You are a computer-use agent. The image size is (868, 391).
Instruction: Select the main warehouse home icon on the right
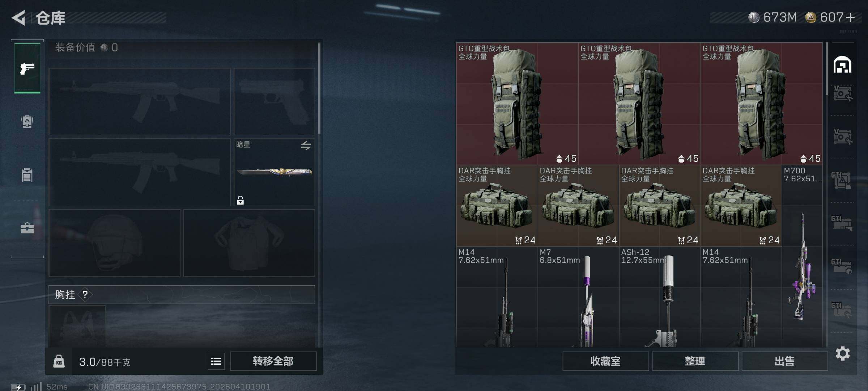pyautogui.click(x=842, y=65)
